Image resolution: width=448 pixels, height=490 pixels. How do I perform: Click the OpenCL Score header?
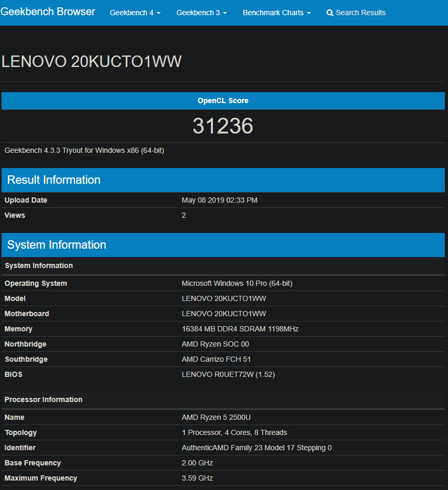tap(223, 101)
